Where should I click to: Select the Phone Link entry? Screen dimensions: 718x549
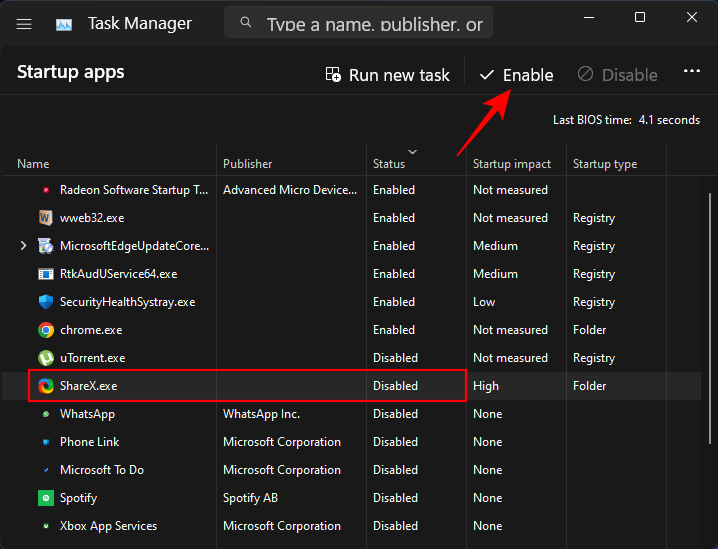click(x=90, y=442)
